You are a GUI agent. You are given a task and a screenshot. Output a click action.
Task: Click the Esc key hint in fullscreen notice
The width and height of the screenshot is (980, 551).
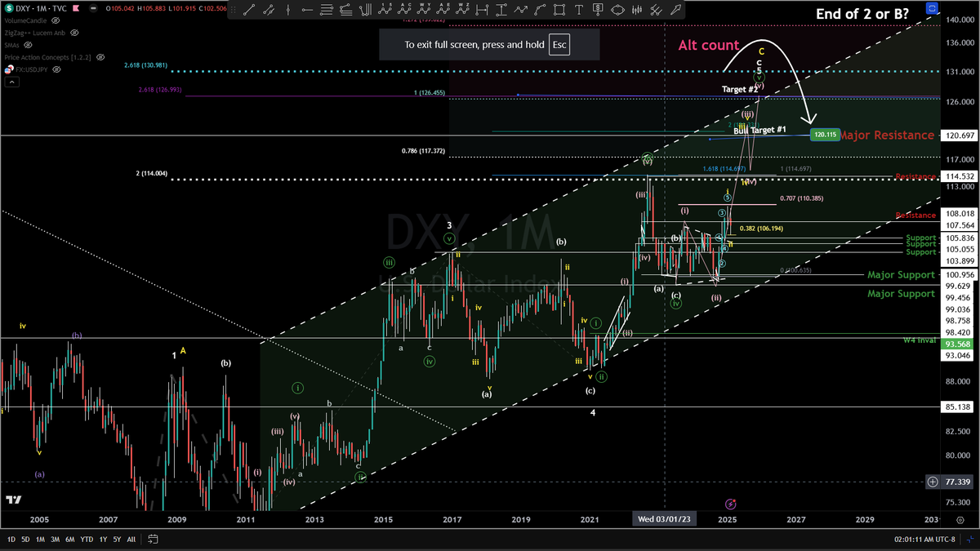[x=559, y=45]
